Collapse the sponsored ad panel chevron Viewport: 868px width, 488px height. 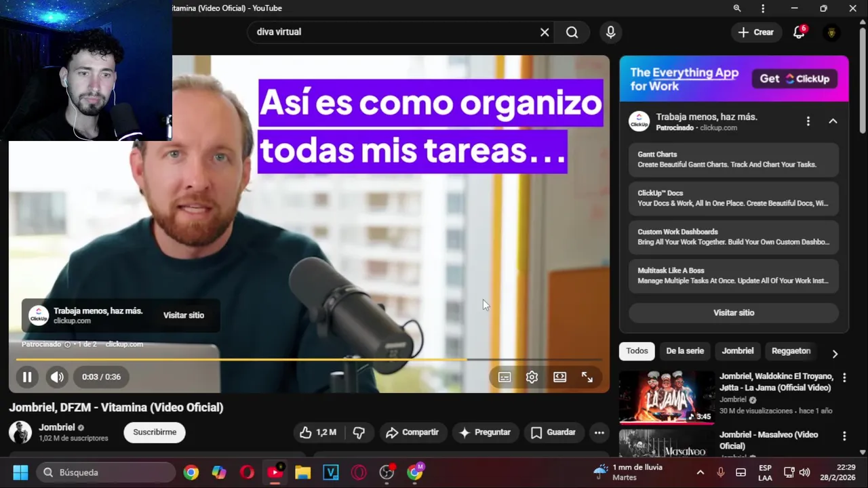pyautogui.click(x=833, y=121)
